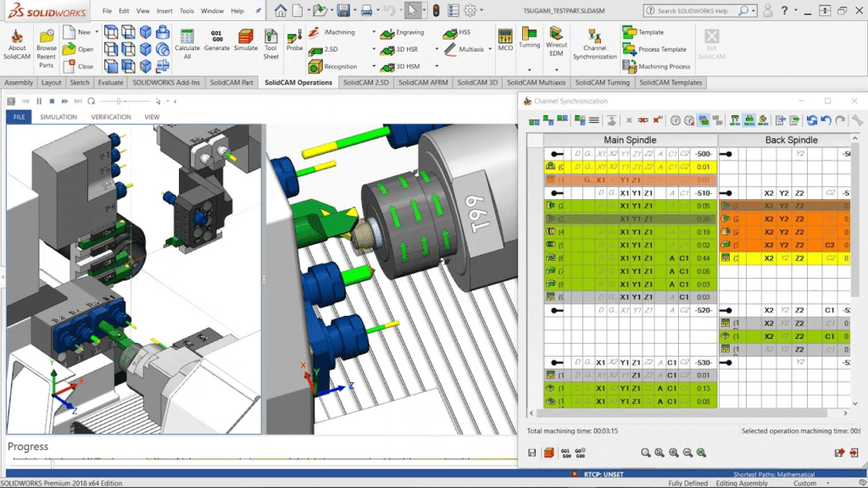Open the Tool Sheet tool
The height and width of the screenshot is (488, 868).
coord(271,38)
